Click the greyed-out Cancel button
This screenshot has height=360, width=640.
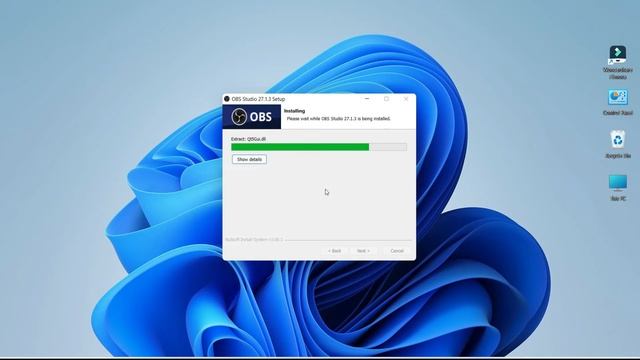point(397,251)
